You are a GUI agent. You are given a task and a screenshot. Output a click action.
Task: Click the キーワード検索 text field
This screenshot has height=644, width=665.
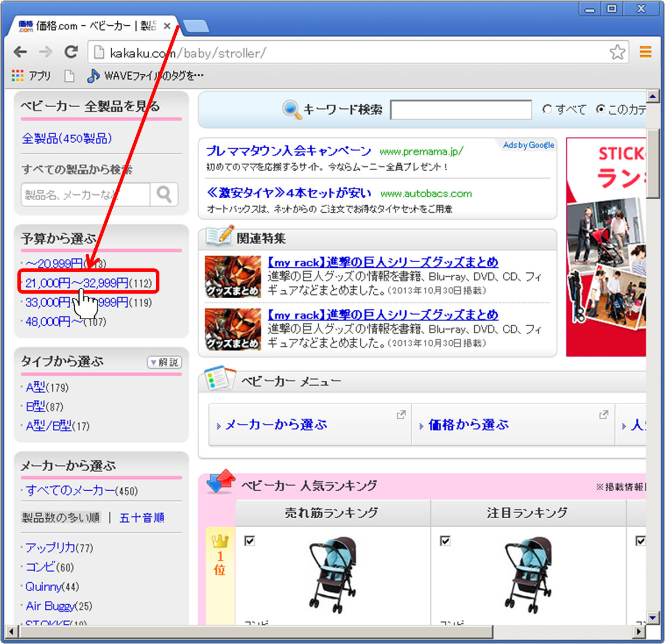point(461,110)
